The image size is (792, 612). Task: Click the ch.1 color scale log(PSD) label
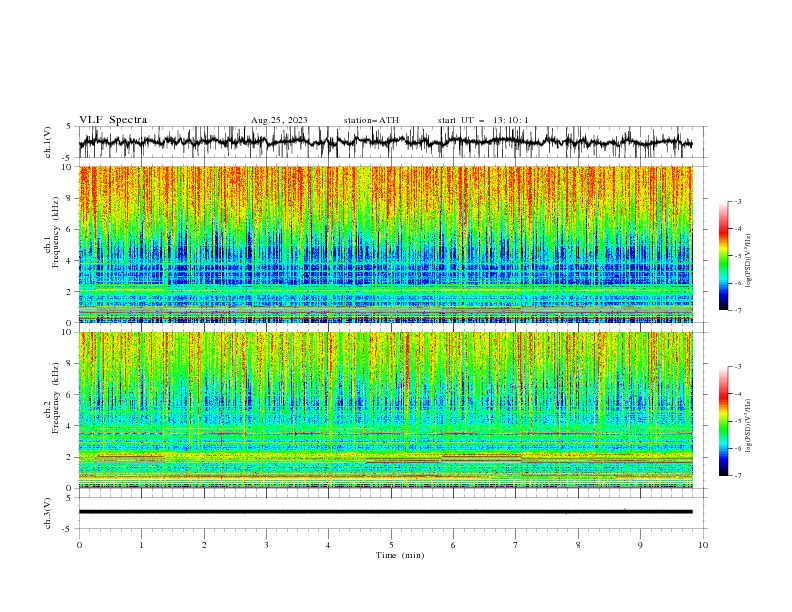749,261
